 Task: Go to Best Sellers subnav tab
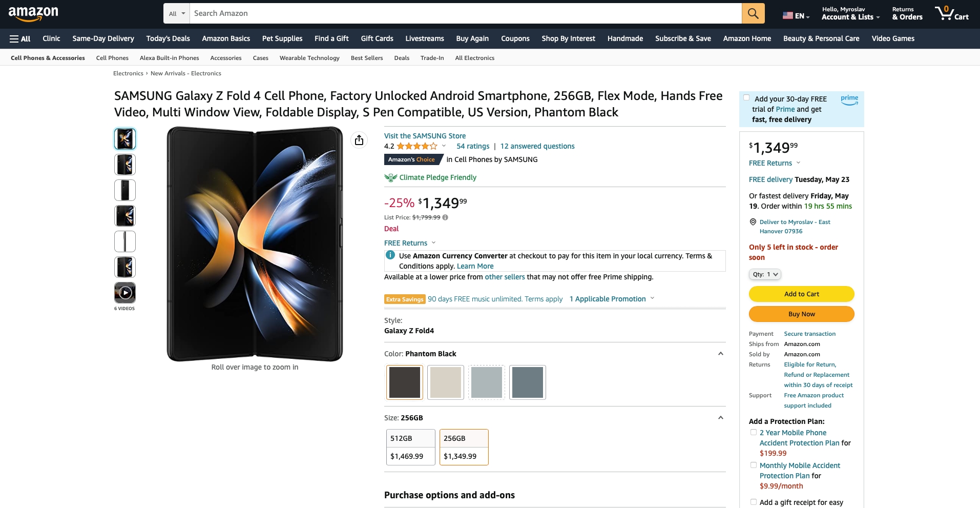pos(367,58)
